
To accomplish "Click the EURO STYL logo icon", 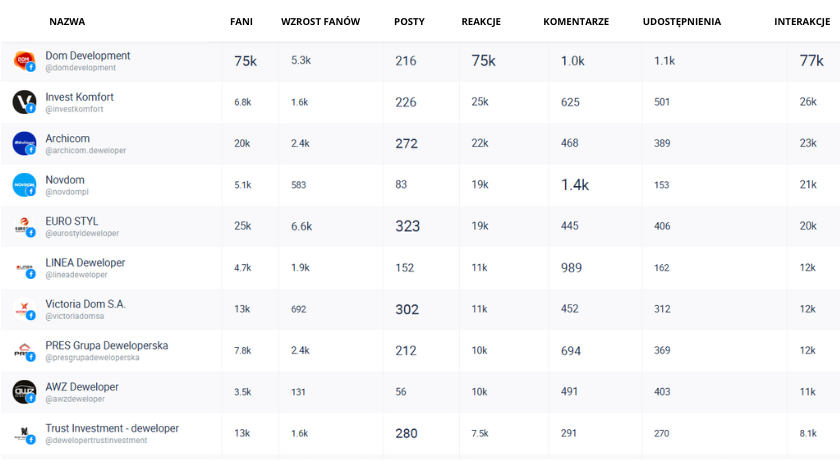I will click(x=24, y=226).
